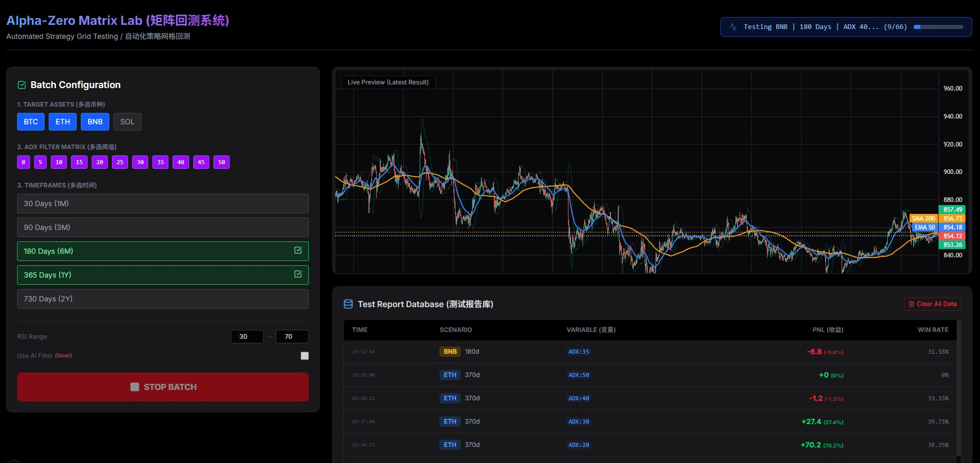Sort by the PNL column header
This screenshot has width=980, height=463.
click(x=827, y=330)
